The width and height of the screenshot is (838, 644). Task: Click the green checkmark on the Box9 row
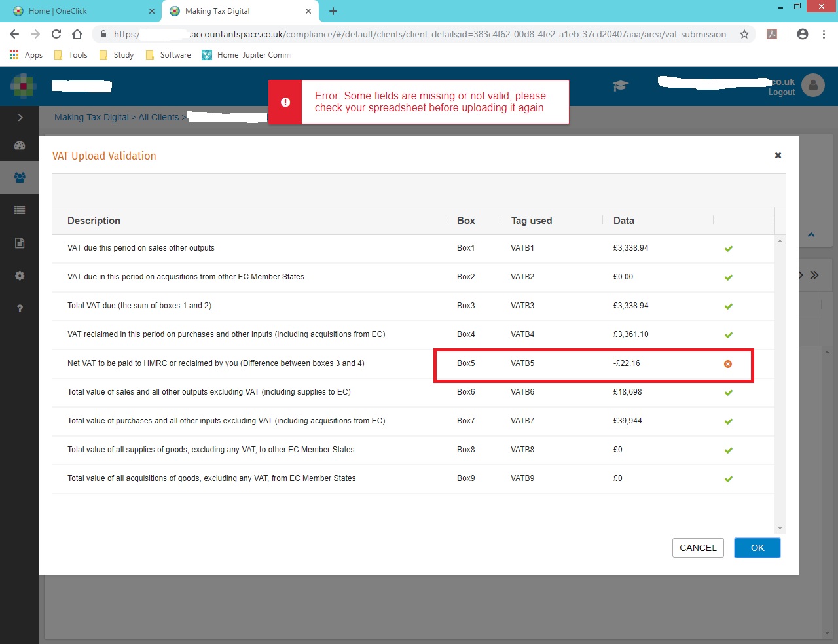[728, 478]
